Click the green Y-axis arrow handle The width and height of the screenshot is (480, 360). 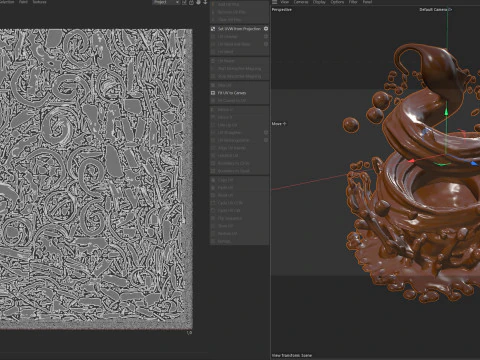click(446, 112)
